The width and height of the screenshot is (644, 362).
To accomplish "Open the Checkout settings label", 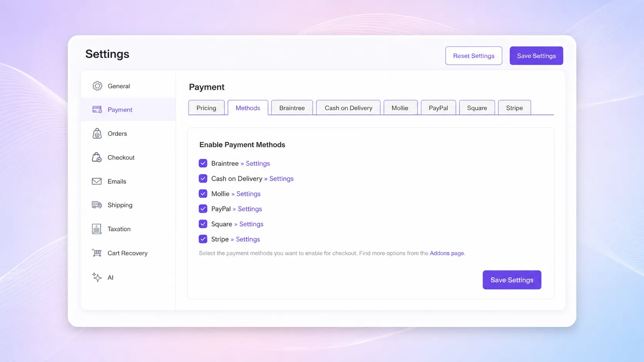I will click(121, 157).
